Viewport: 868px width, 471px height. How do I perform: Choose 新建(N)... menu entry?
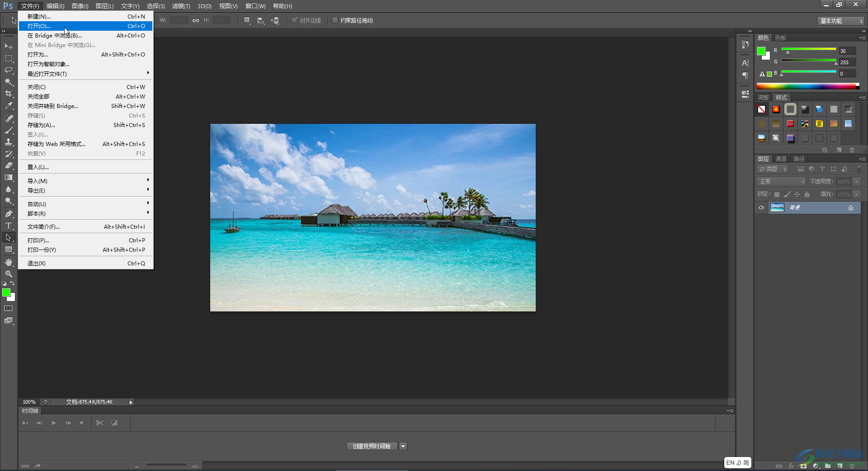(x=86, y=16)
